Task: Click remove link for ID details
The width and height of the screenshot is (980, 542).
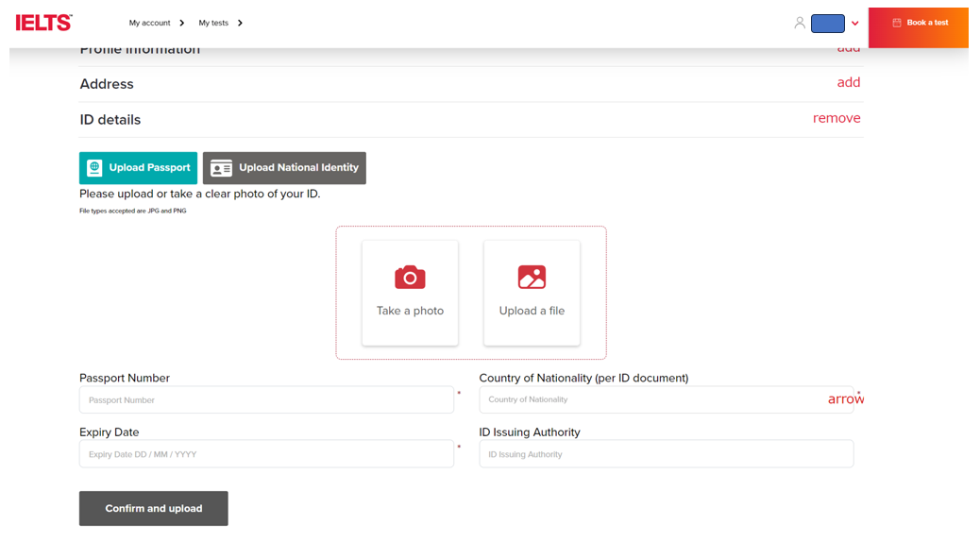Action: 836,118
